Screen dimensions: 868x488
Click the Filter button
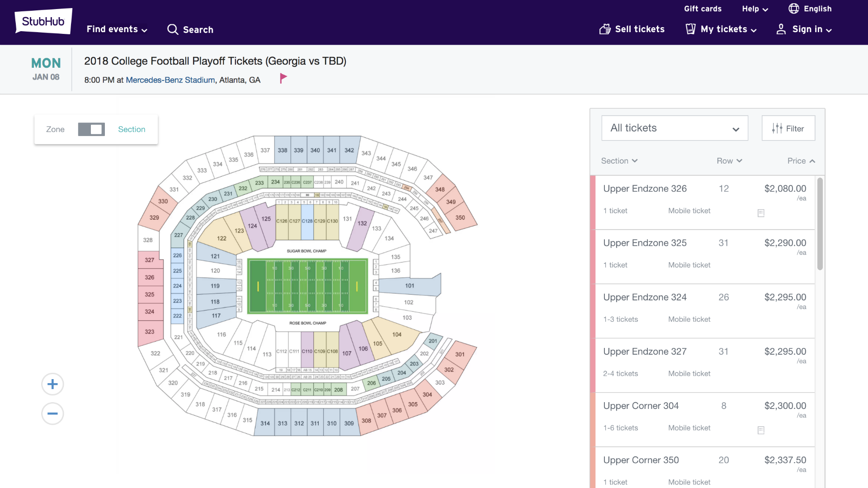788,128
